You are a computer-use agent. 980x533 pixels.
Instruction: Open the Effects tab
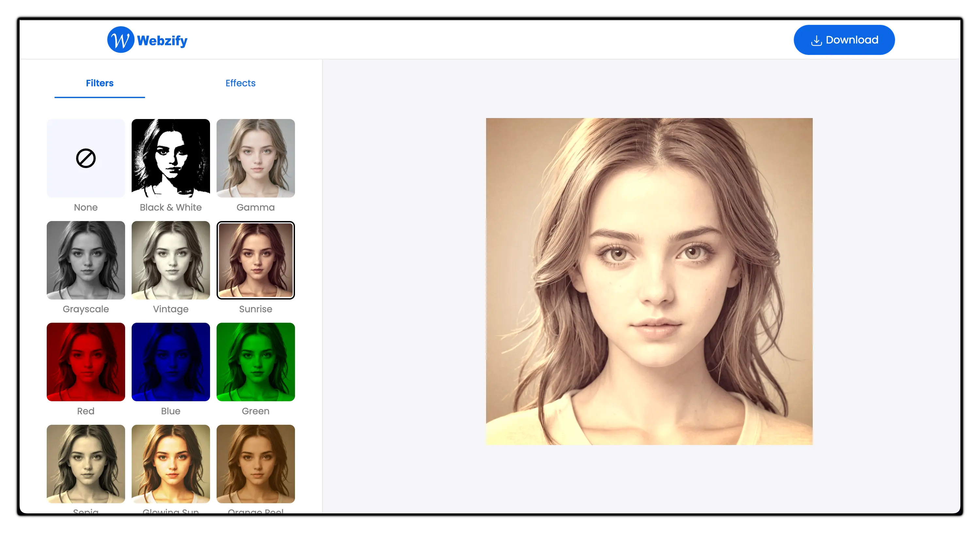(x=240, y=83)
